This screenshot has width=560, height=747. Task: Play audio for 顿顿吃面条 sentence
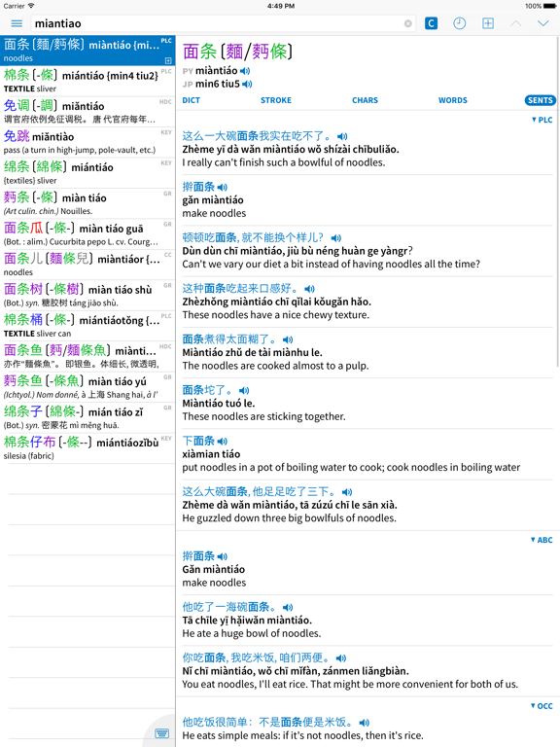[336, 238]
